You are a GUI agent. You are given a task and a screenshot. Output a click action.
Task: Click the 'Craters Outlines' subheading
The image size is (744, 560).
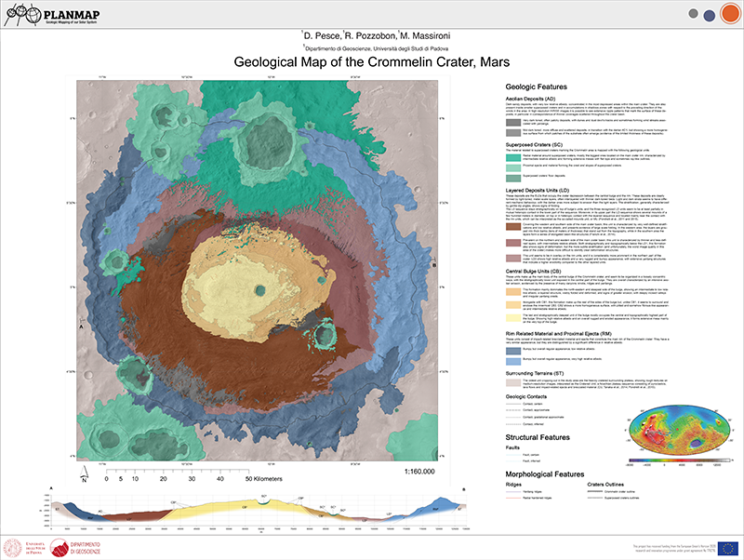point(605,485)
